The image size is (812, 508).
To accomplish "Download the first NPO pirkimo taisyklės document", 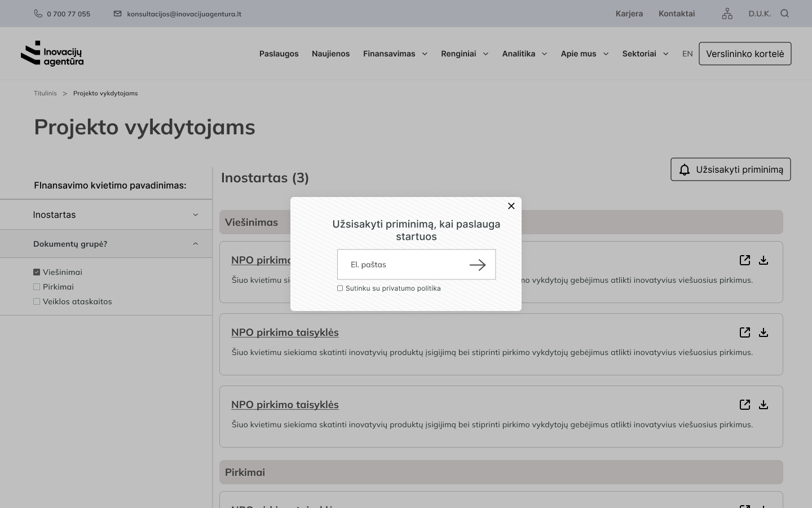I will coord(763,260).
